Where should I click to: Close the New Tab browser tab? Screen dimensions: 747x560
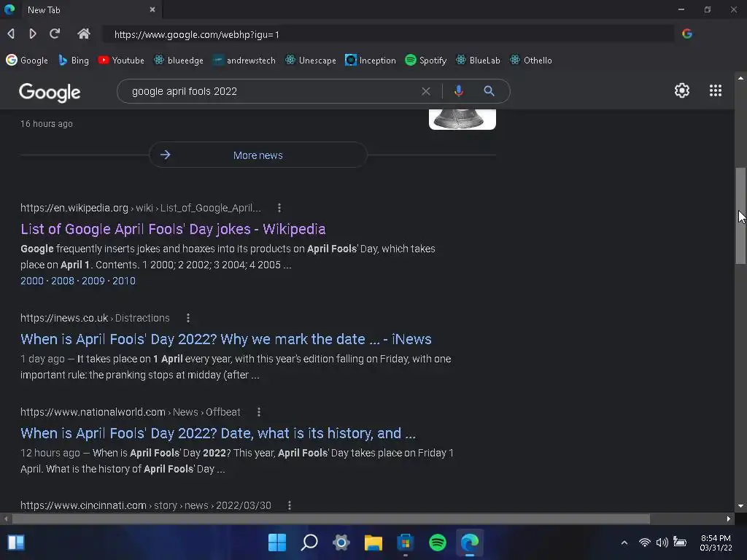(x=152, y=9)
